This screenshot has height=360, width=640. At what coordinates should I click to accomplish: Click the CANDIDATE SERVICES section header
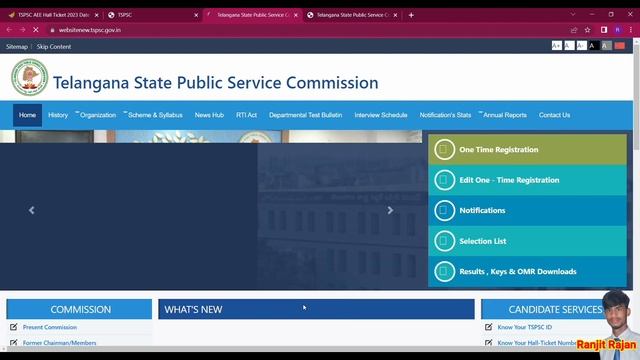click(555, 309)
